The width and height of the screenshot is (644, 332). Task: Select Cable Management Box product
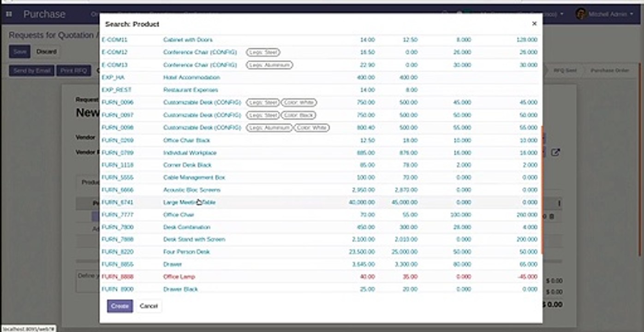coord(194,178)
